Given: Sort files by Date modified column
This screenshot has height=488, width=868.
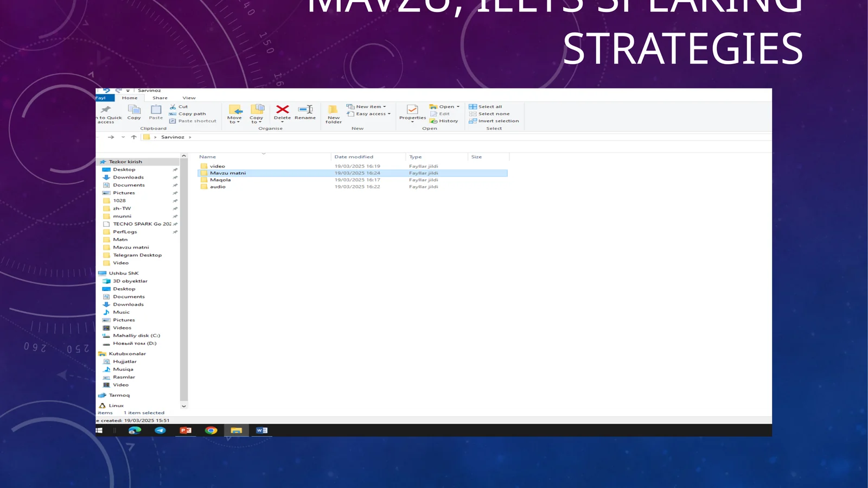Looking at the screenshot, I should 354,157.
